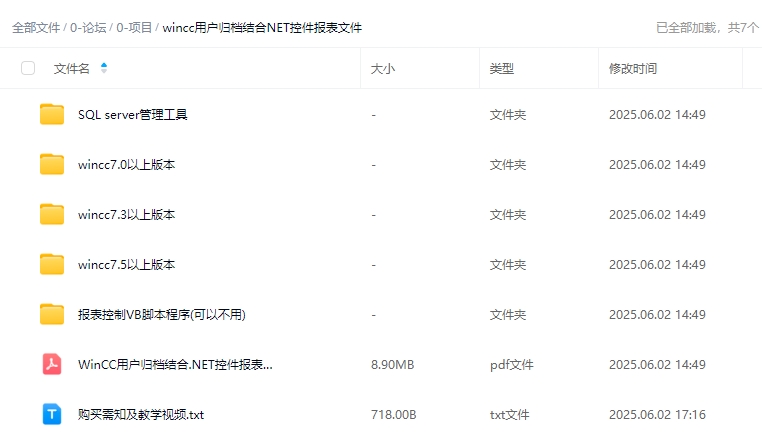
Task: Click the 文件名 column header
Action: 71,68
